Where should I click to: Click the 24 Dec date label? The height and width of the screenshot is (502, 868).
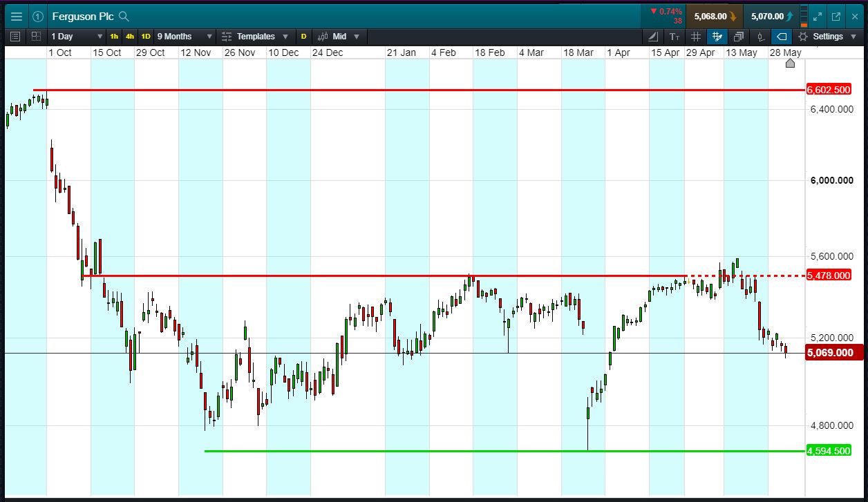coord(328,52)
